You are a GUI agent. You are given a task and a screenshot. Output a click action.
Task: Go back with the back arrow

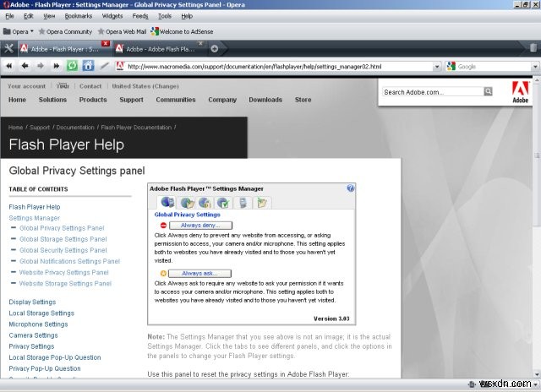pos(25,66)
